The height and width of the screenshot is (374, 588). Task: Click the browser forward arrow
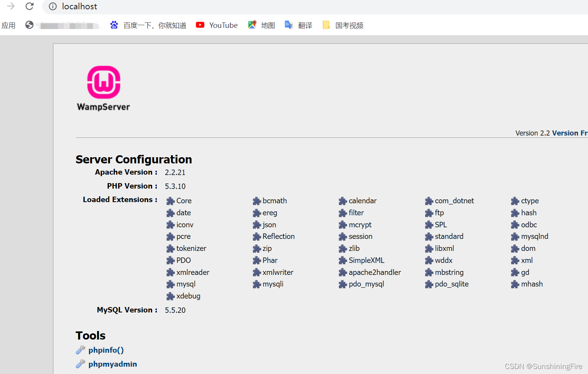click(x=11, y=6)
